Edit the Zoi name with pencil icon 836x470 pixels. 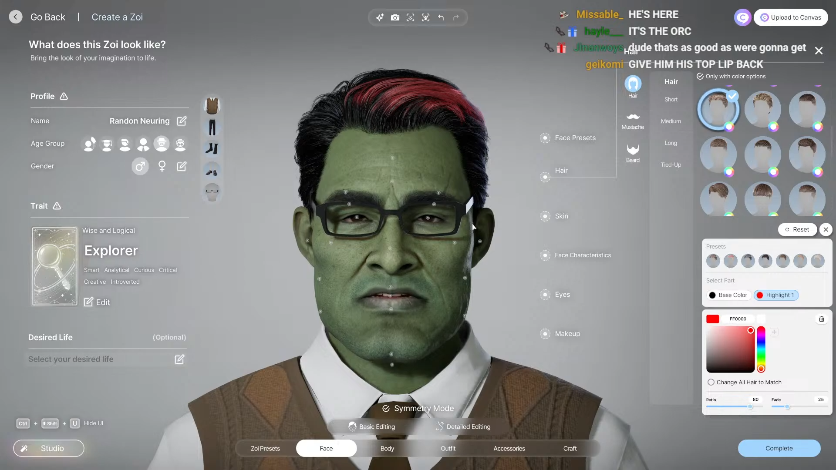tap(181, 121)
